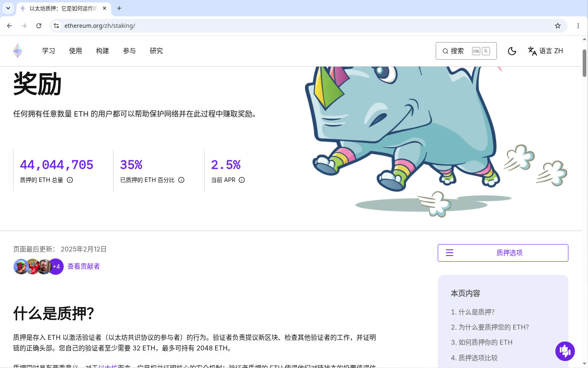This screenshot has height=368, width=588.
Task: Click the search box labeled 搜索
Action: (x=466, y=51)
